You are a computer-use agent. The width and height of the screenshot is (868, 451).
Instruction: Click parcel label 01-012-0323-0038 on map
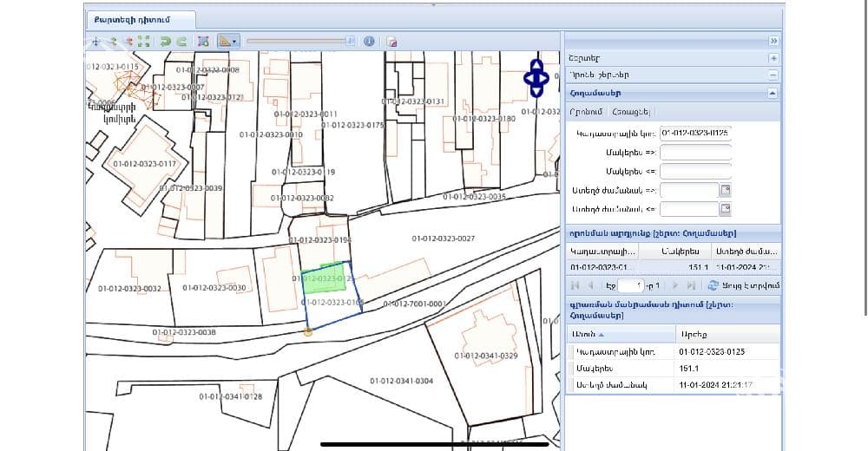(184, 332)
